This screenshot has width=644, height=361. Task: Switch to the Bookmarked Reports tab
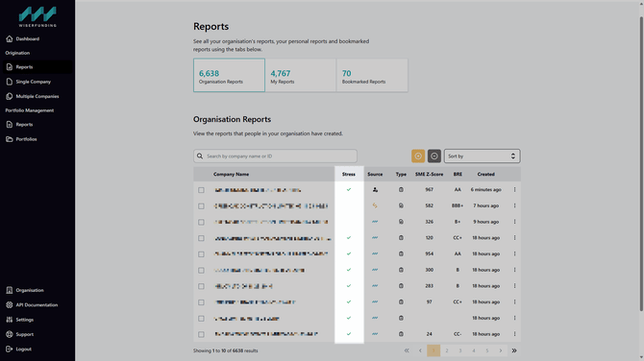click(372, 75)
